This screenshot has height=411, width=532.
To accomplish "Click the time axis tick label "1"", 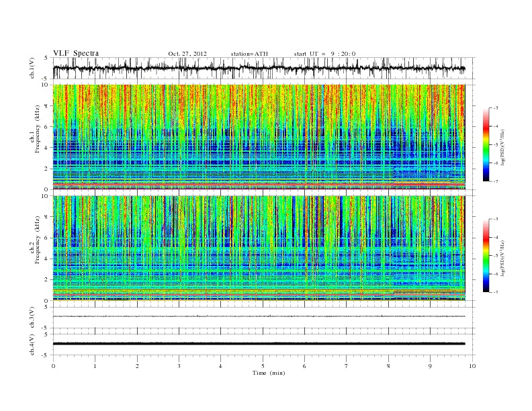I will pyautogui.click(x=95, y=366).
